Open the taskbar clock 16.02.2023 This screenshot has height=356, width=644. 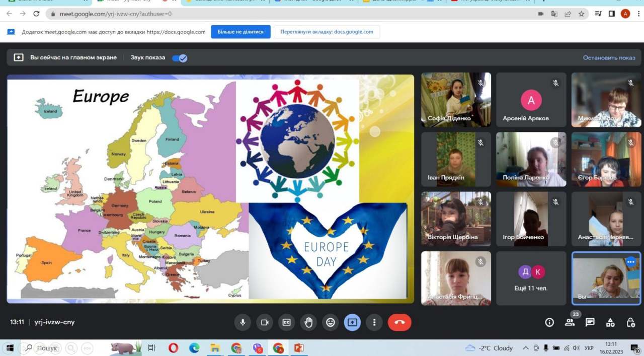611,348
